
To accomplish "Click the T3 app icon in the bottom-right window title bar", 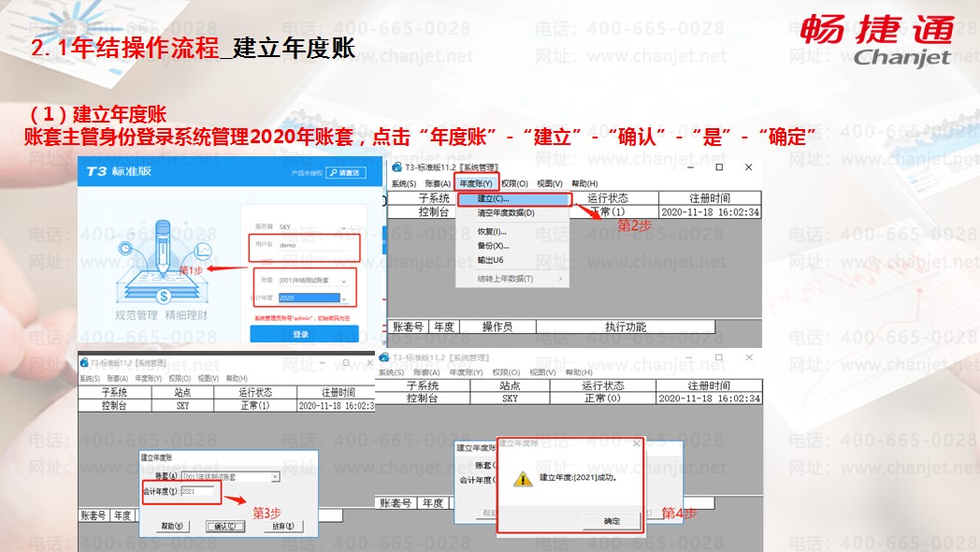I will [384, 357].
